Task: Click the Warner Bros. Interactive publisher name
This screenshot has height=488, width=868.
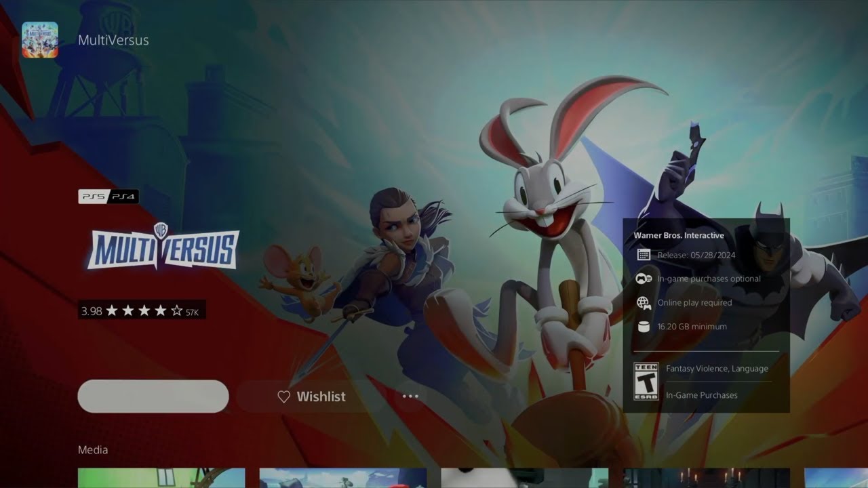Action: [x=679, y=236]
